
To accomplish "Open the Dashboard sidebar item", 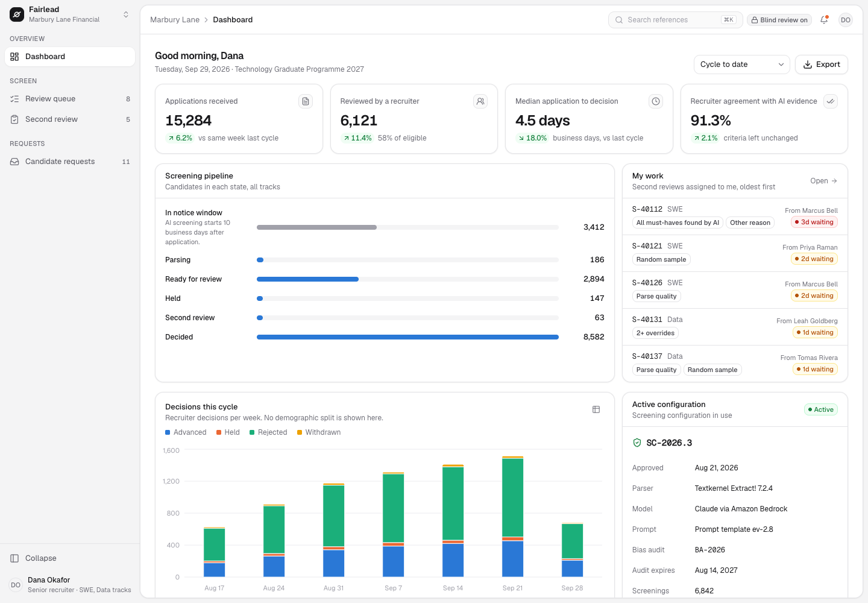I will pyautogui.click(x=70, y=57).
